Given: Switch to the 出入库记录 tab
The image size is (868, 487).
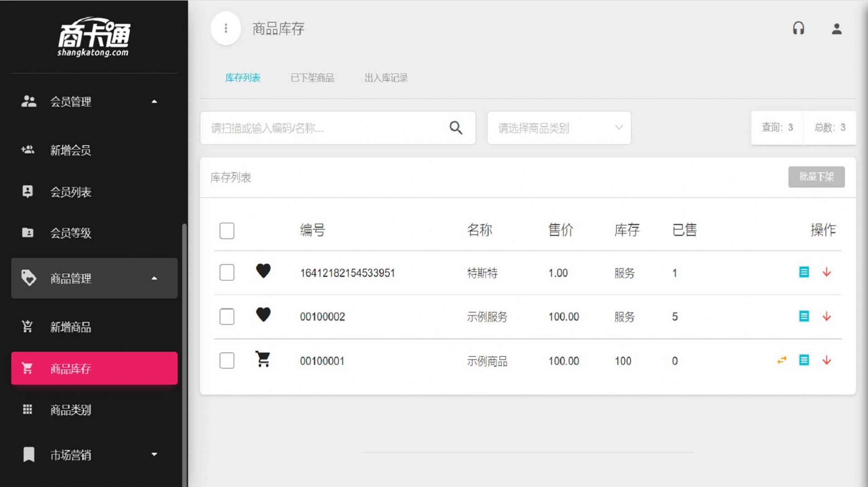Looking at the screenshot, I should 386,78.
